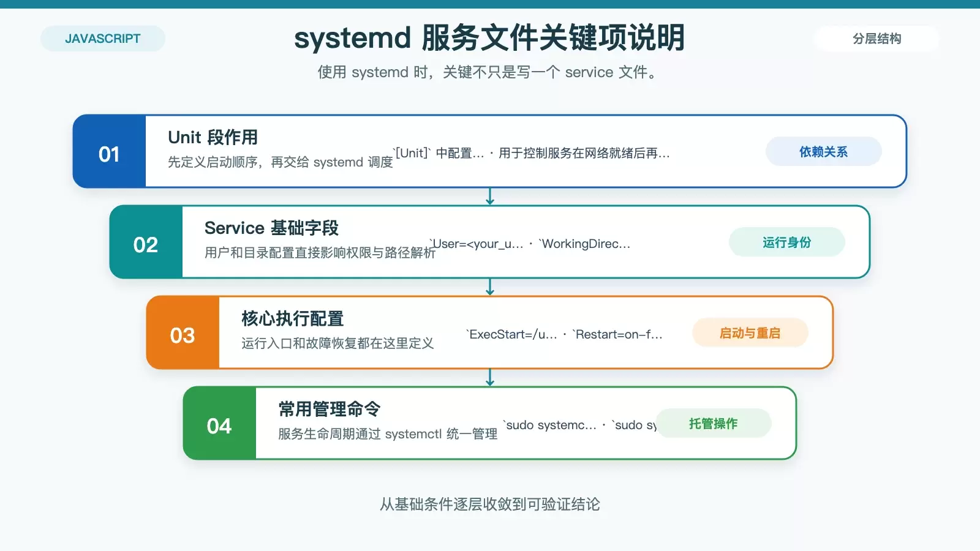The image size is (980, 551).
Task: Click the 分层结构 label pill
Action: click(x=876, y=39)
